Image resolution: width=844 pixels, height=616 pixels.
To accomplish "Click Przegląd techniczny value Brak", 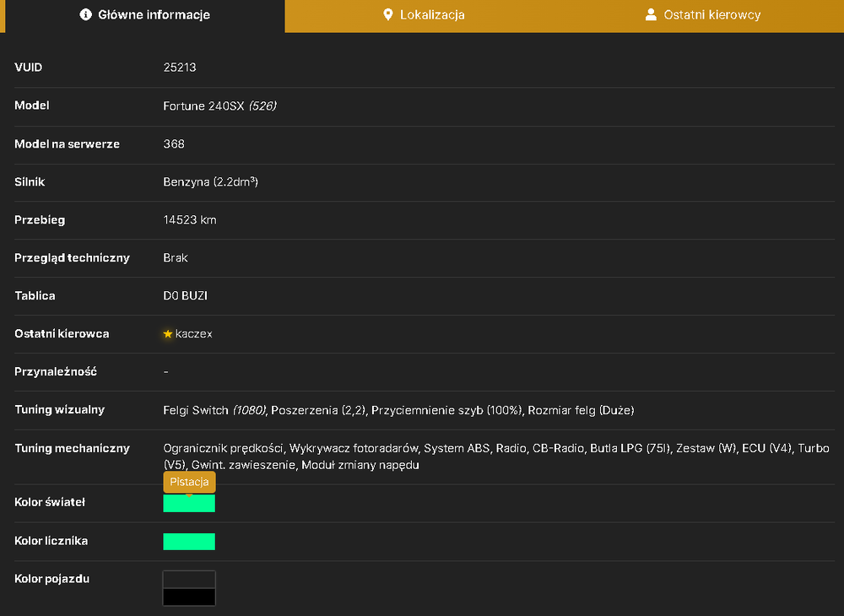I will click(x=176, y=257).
